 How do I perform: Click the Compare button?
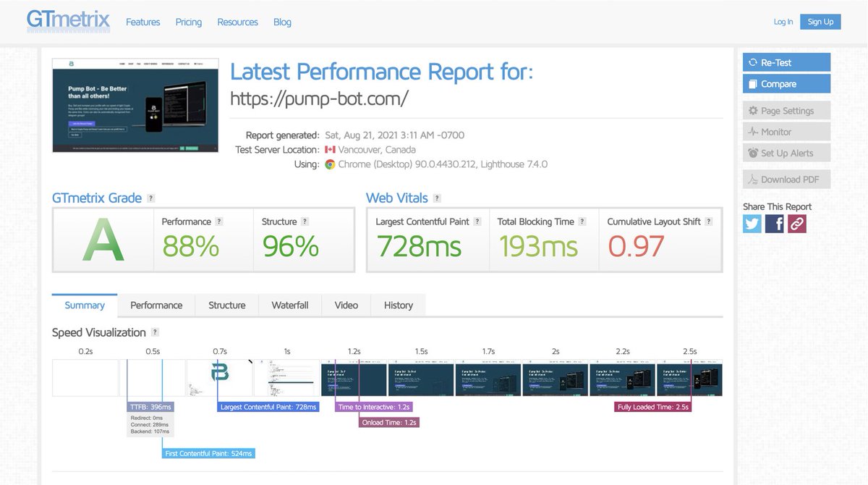786,84
